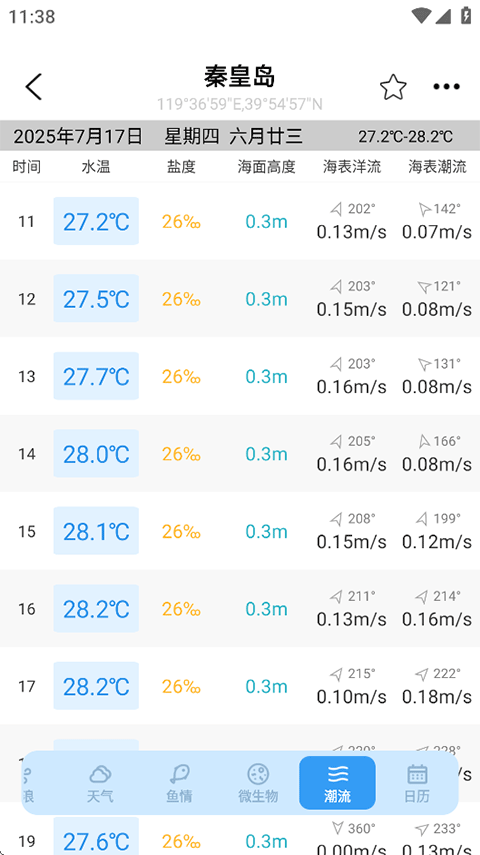
Task: Tap the 166° tidal direction arrow at hour 14
Action: pyautogui.click(x=424, y=441)
